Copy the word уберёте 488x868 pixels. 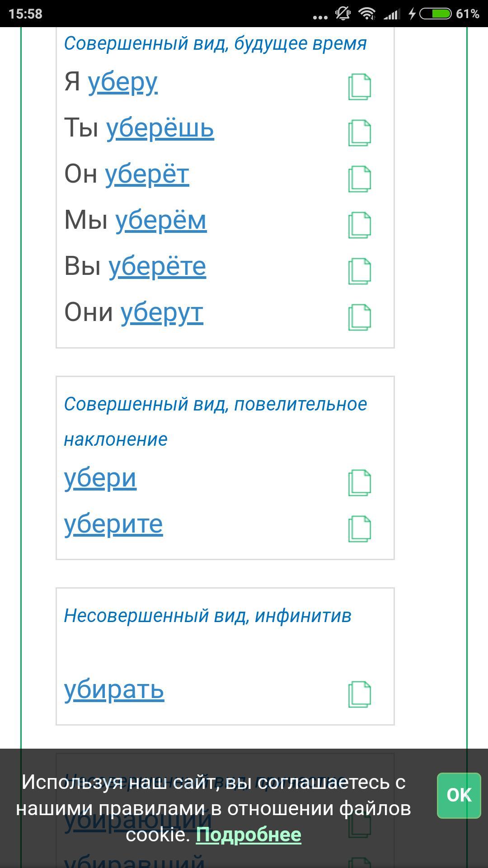(360, 271)
